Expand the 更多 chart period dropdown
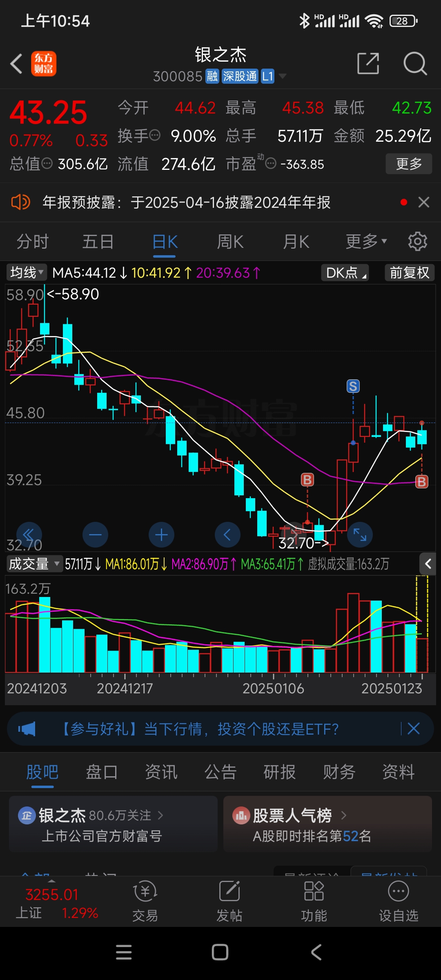The image size is (441, 980). pos(366,242)
